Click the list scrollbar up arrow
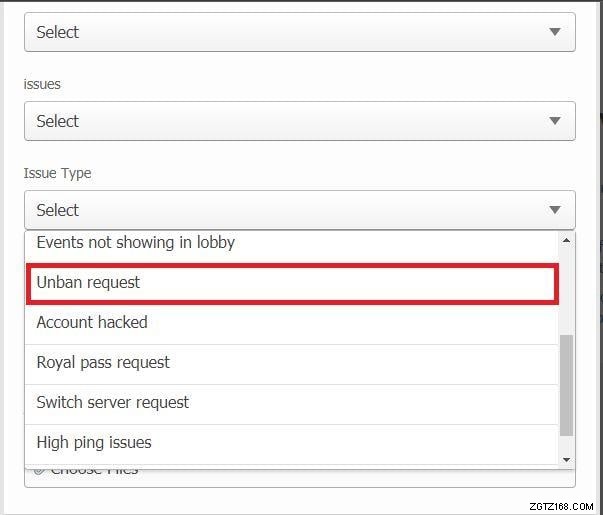The height and width of the screenshot is (515, 603). point(567,241)
